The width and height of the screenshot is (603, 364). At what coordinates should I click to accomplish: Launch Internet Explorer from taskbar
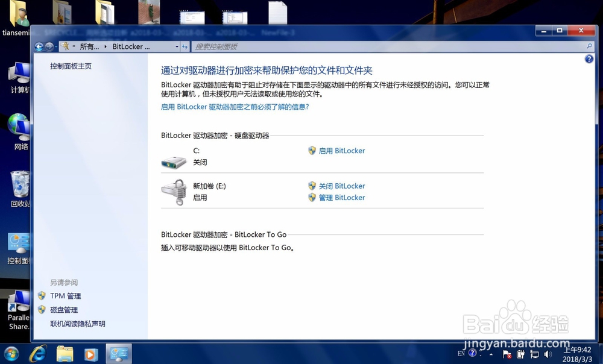(38, 354)
